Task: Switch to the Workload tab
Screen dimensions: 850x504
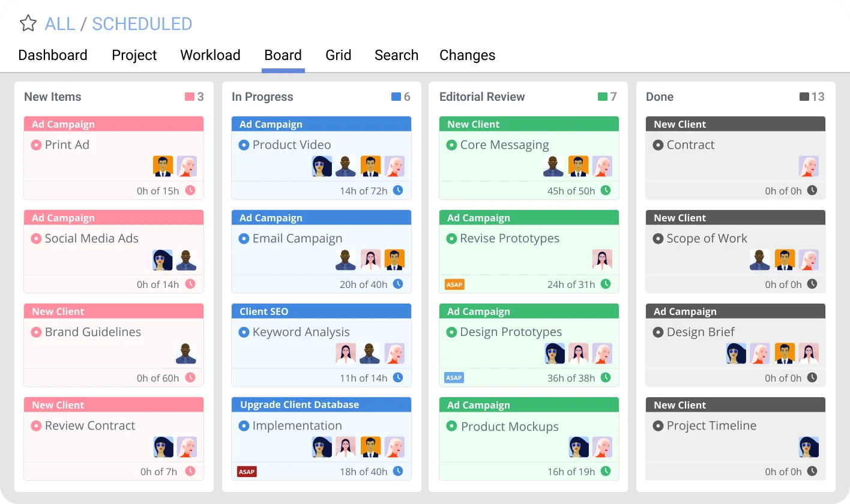Action: 210,55
